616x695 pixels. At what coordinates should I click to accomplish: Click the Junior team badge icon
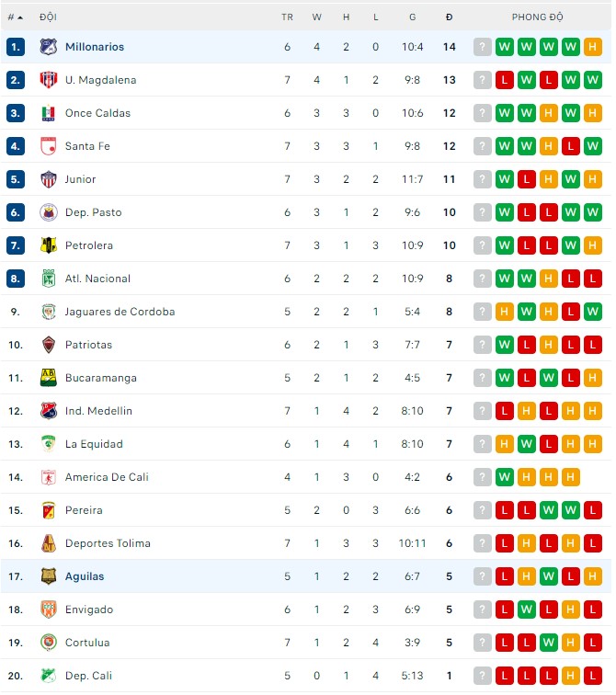point(49,179)
